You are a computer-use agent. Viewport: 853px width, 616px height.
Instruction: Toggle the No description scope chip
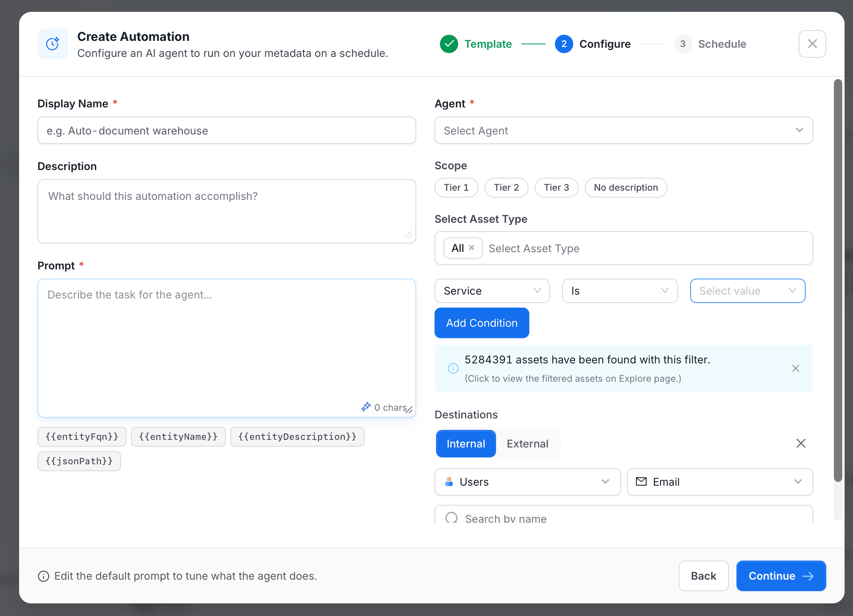pos(626,188)
